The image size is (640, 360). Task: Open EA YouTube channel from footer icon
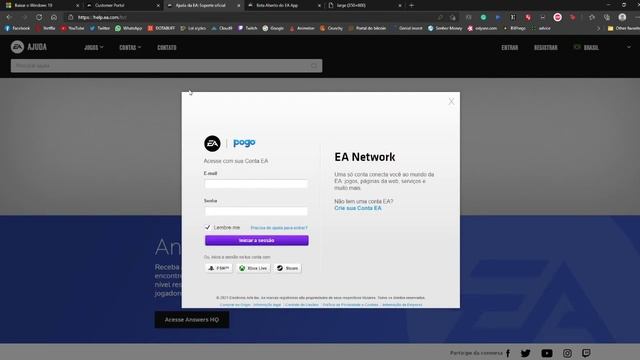point(547,353)
